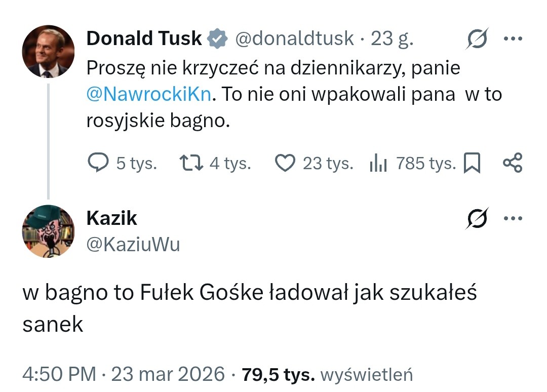Screen dimensions: 547x392
Task: Open Grok analysis icon on Tusk's tweet
Action: [477, 38]
